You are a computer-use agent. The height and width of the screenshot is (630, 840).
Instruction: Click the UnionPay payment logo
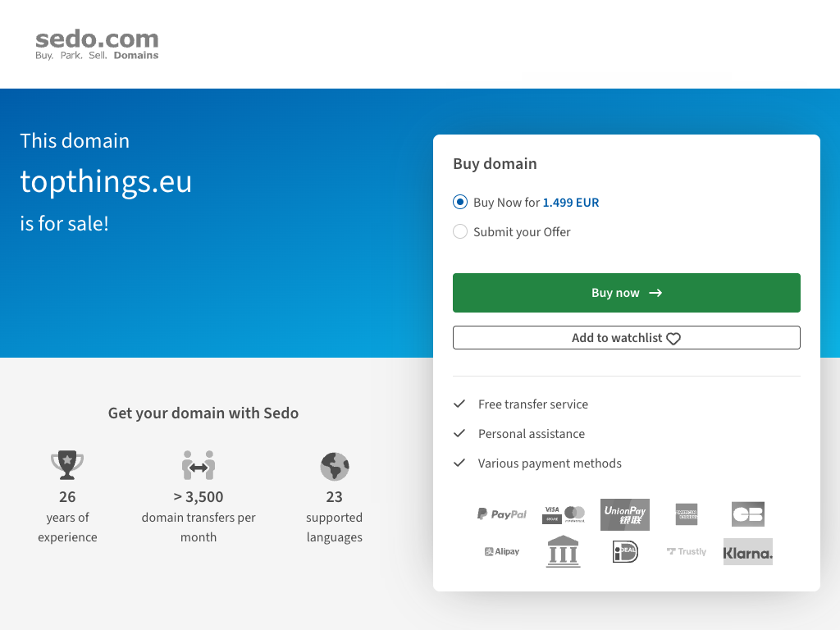point(625,514)
